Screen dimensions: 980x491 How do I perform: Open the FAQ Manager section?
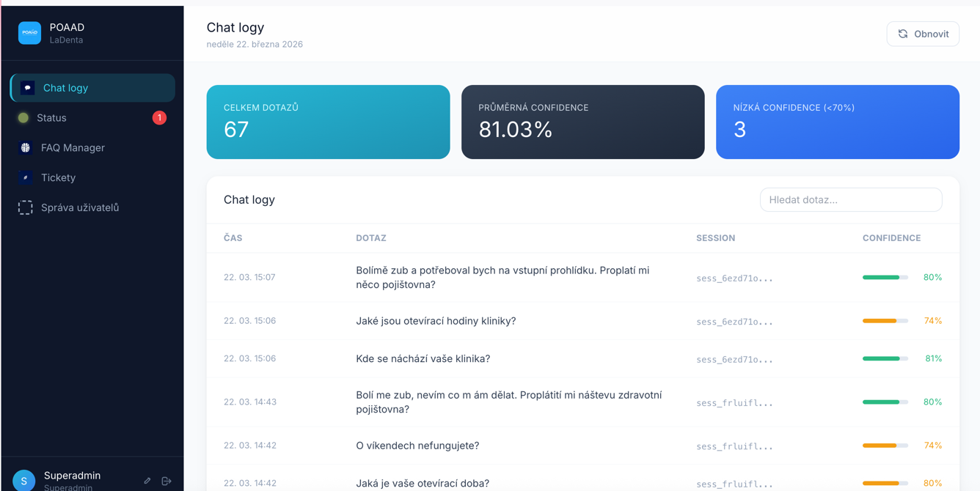tap(73, 148)
